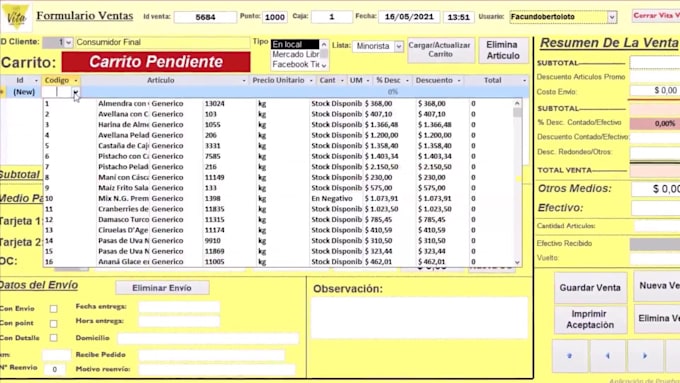The image size is (680, 383).
Task: Go to previous record arrow button
Action: [608, 356]
